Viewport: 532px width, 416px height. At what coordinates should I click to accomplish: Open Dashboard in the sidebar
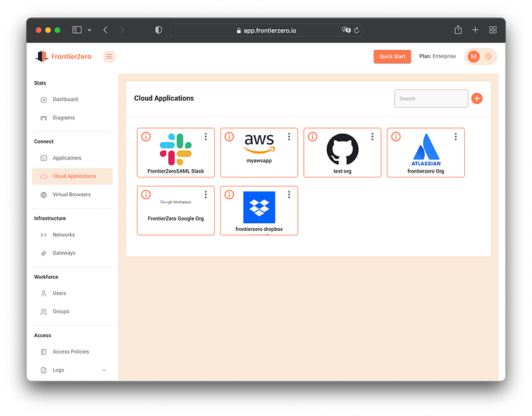click(x=72, y=100)
